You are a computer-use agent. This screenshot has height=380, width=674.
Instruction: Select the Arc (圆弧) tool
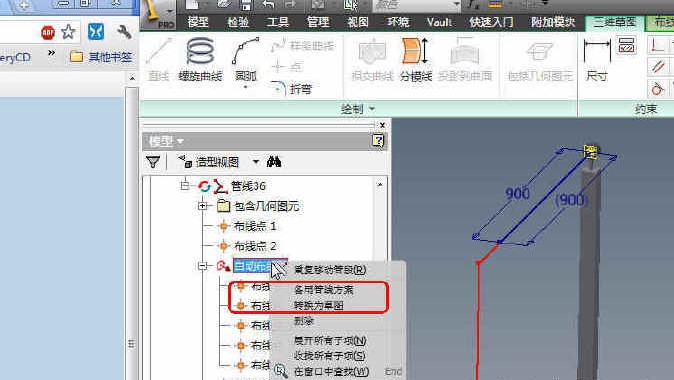[245, 60]
